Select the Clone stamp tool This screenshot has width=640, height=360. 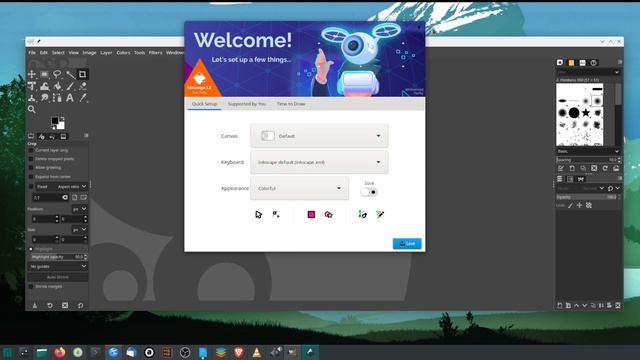coord(32,98)
